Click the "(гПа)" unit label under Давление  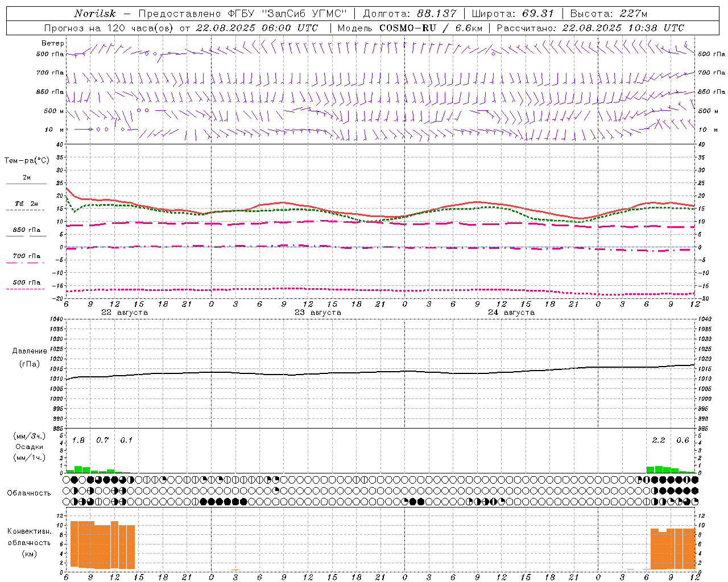tap(30, 364)
